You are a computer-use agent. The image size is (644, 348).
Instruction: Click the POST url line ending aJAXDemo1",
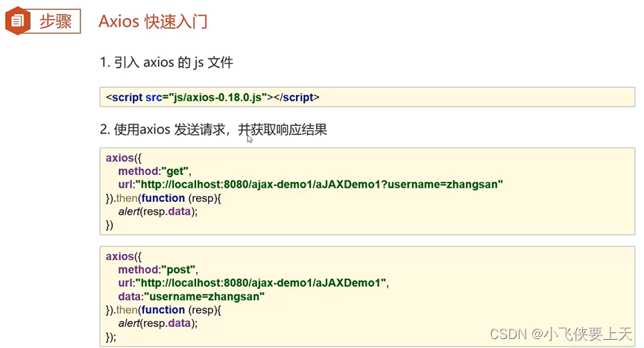pos(253,283)
